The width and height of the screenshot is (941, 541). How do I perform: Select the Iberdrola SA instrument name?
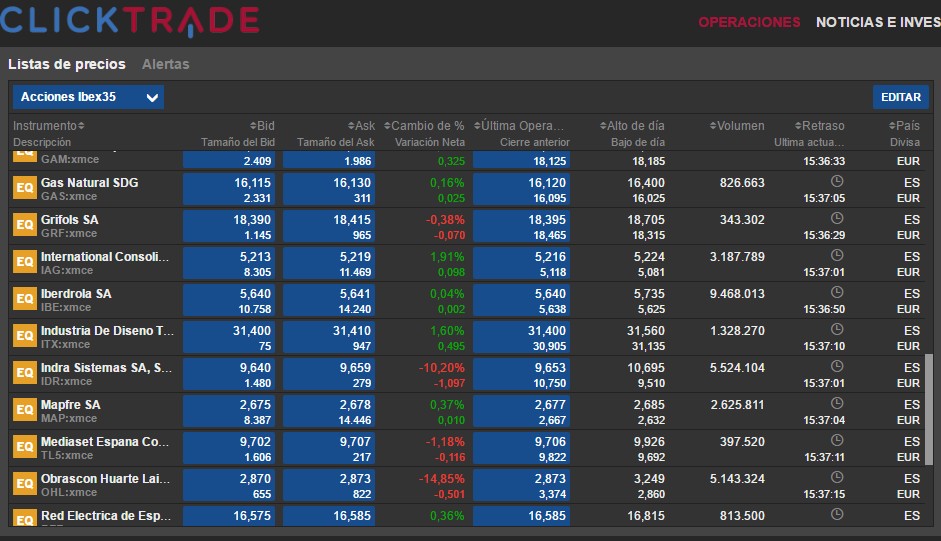[x=76, y=294]
